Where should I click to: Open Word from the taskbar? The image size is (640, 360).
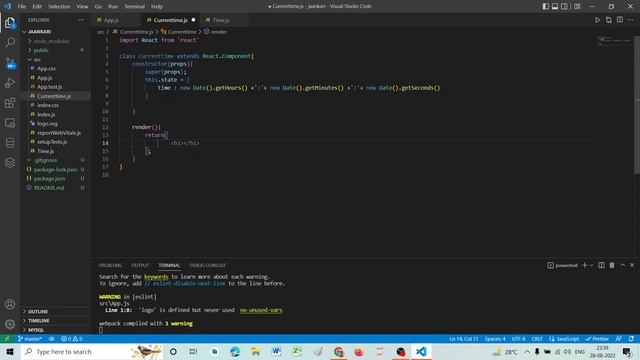[276, 351]
